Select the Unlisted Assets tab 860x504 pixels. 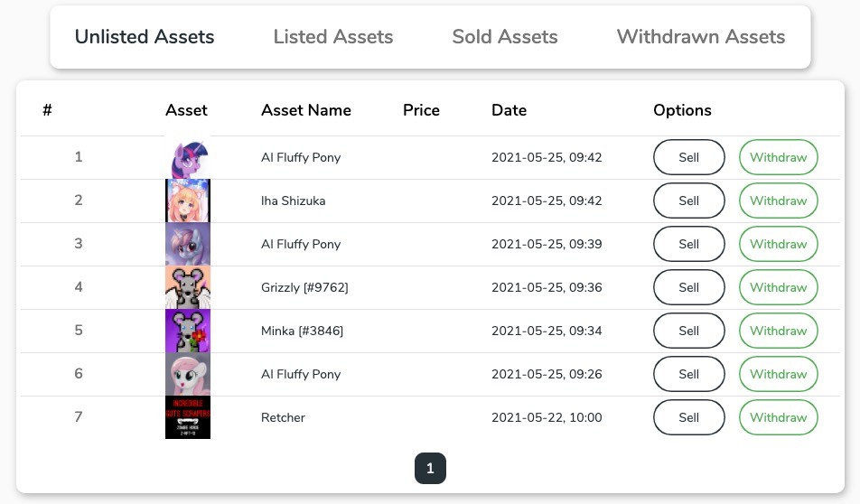click(x=145, y=37)
